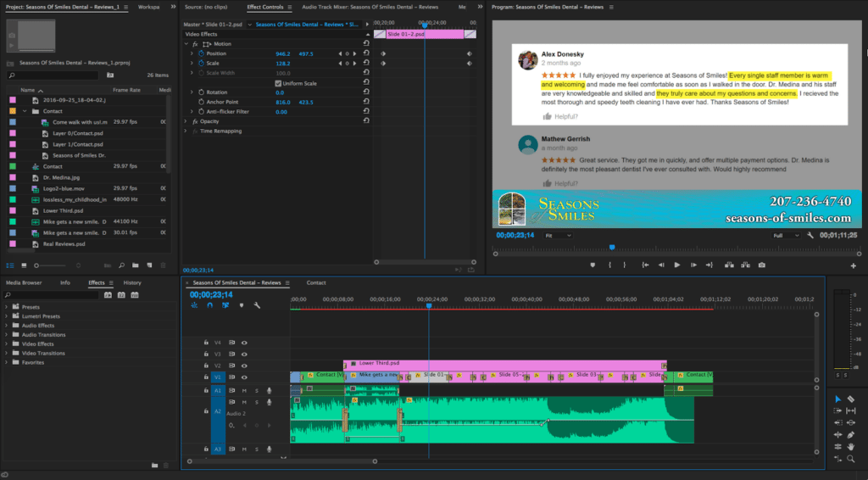Open Timeline display settings wrench
This screenshot has width=868, height=480.
(x=257, y=305)
